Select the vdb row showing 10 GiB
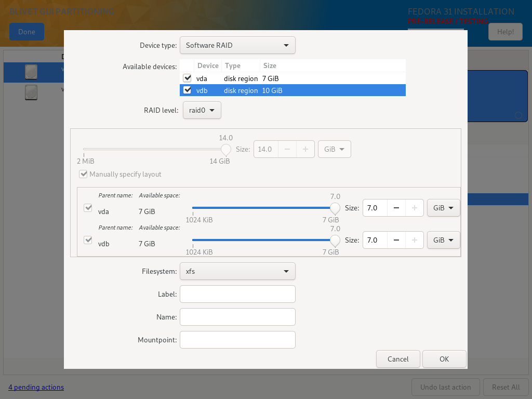The width and height of the screenshot is (532, 399). coord(292,90)
